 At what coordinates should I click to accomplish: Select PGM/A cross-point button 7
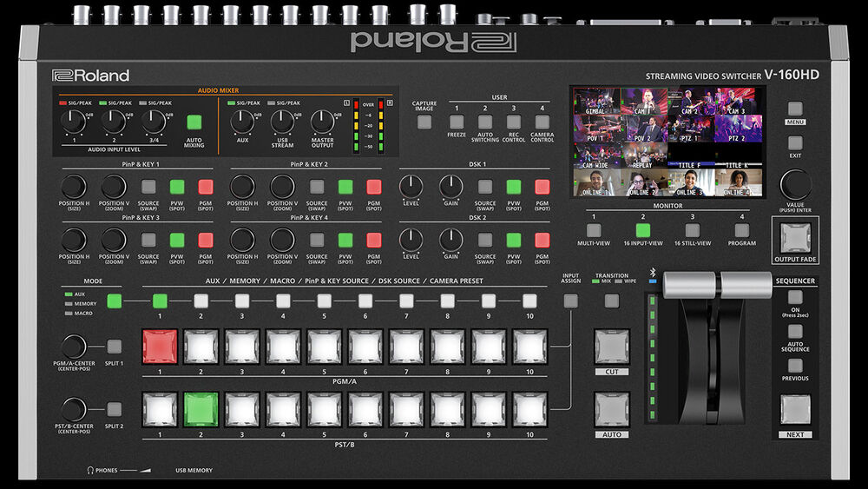406,347
